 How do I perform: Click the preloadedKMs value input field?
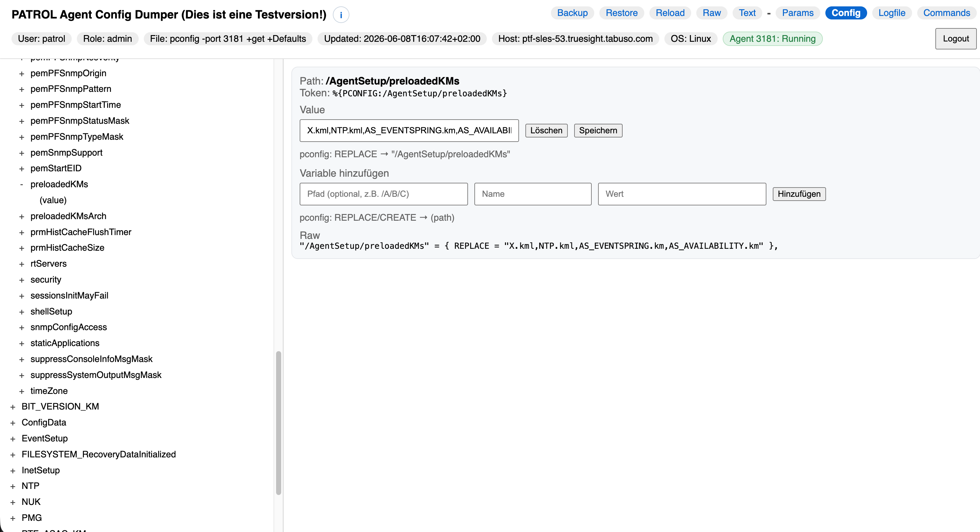click(409, 130)
